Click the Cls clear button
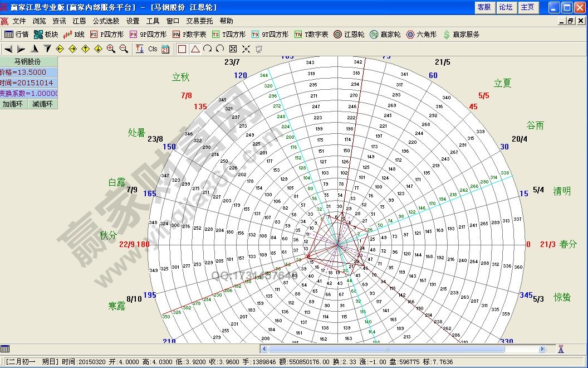This screenshot has height=368, width=588. pyautogui.click(x=153, y=49)
